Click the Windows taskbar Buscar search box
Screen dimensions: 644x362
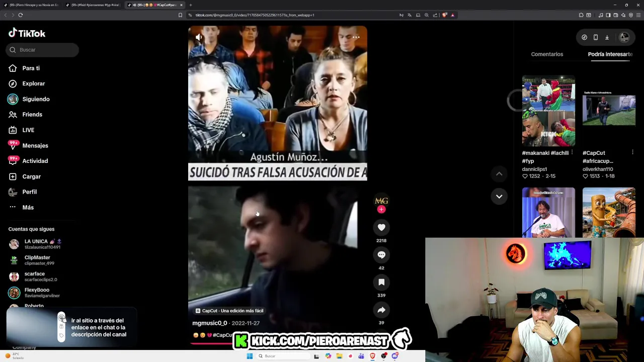click(x=283, y=356)
